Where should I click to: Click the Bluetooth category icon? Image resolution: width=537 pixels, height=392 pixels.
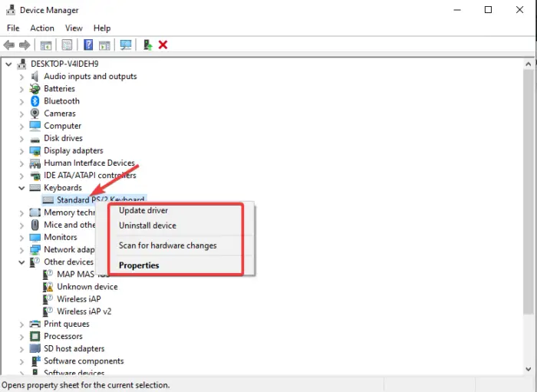(35, 101)
